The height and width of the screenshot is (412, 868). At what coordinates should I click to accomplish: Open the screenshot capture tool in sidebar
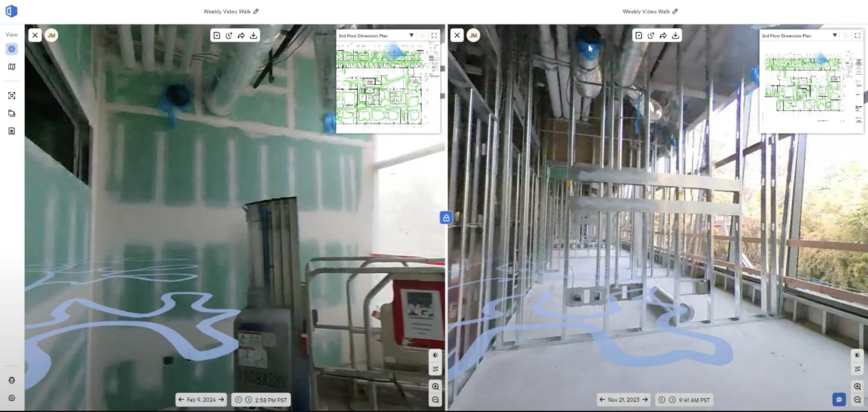coord(11,96)
